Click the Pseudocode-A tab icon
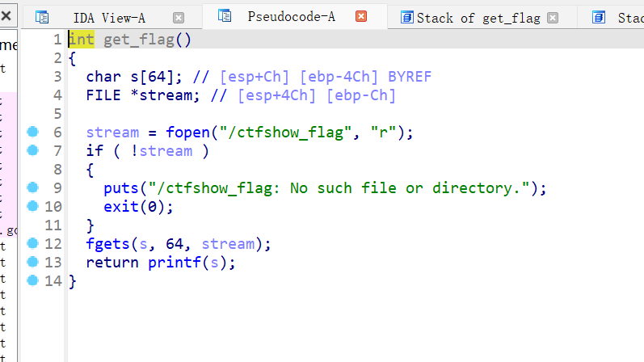This screenshot has width=644, height=362. click(225, 16)
